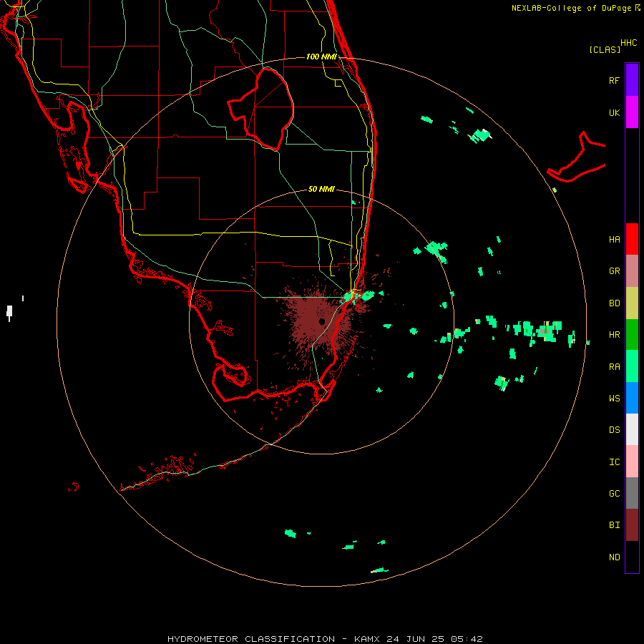Screen dimensions: 644x644
Task: Click the "NEXLAB-College of DuPage" credit text
Action: pyautogui.click(x=571, y=8)
